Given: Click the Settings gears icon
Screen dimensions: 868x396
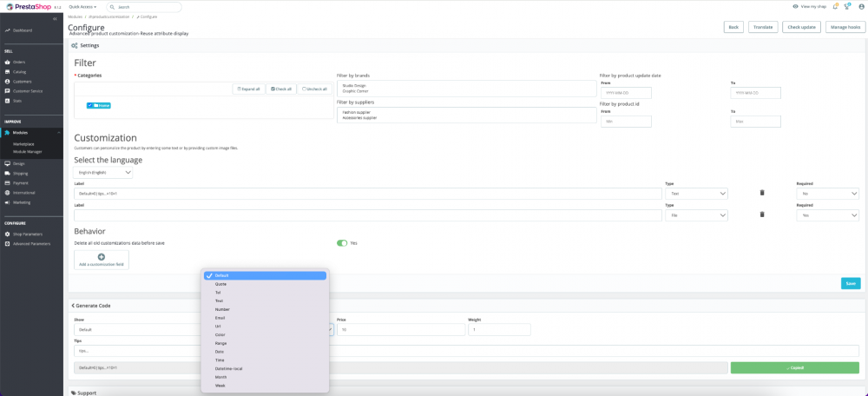Looking at the screenshot, I should point(74,45).
